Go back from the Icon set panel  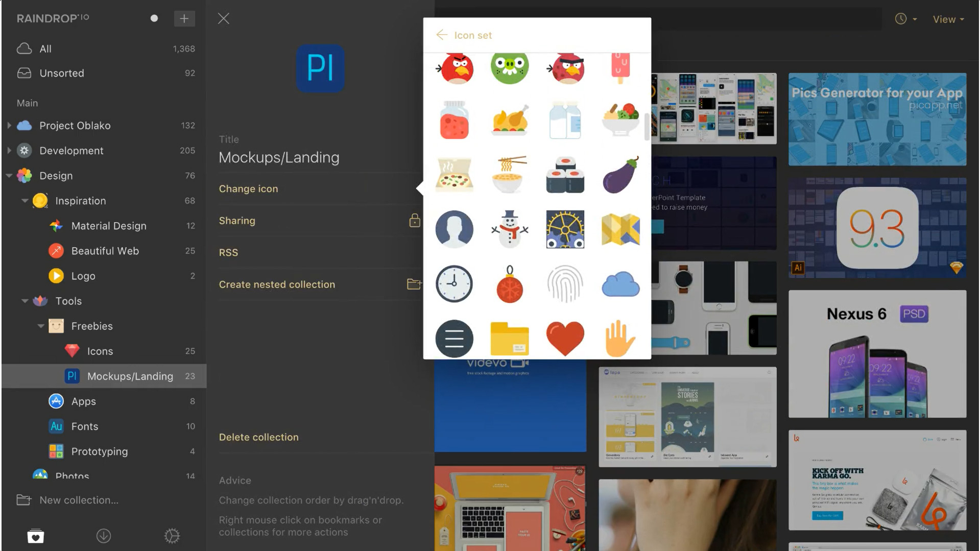click(442, 35)
